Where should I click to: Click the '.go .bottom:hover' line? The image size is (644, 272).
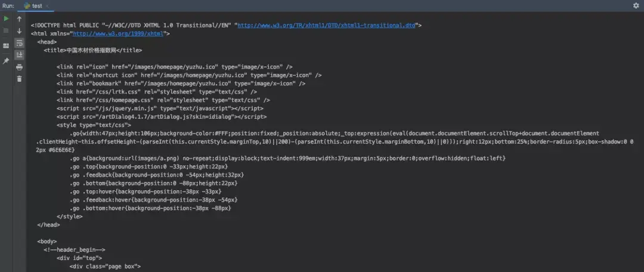click(150, 208)
